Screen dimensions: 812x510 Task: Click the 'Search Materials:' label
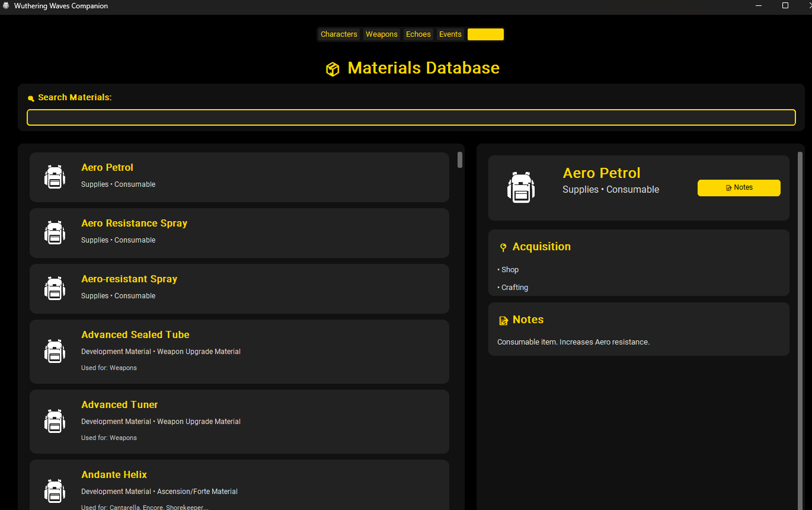pyautogui.click(x=75, y=97)
